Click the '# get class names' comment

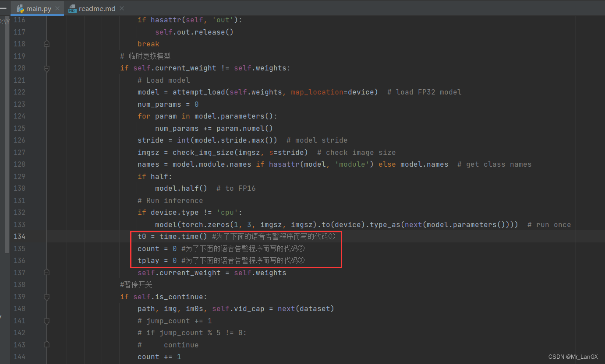pos(494,164)
